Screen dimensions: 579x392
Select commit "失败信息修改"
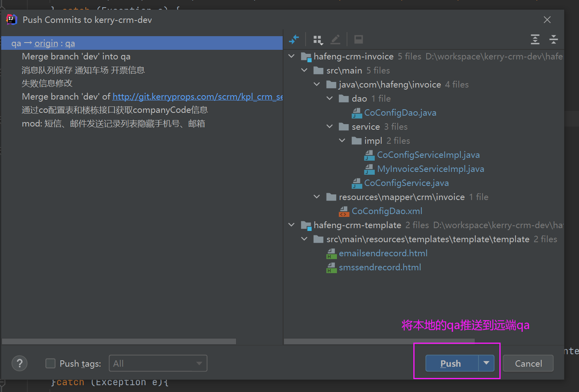(x=47, y=84)
